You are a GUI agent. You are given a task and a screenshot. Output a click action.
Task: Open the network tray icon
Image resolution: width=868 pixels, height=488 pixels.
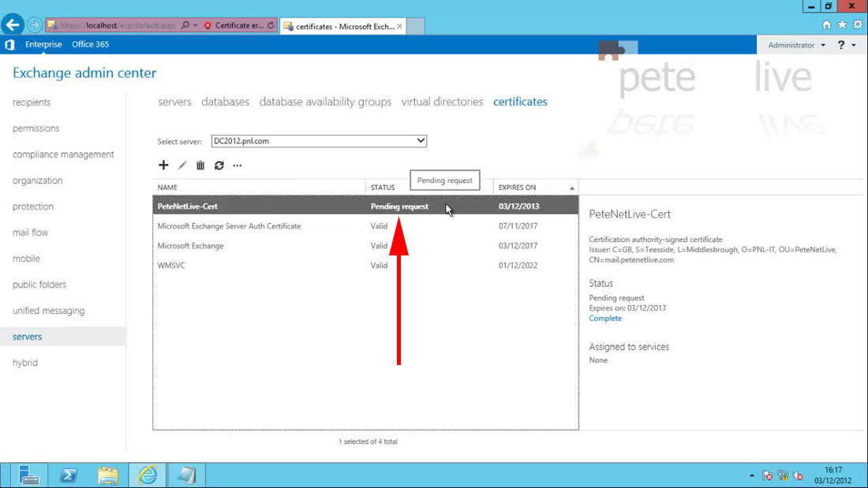click(783, 475)
